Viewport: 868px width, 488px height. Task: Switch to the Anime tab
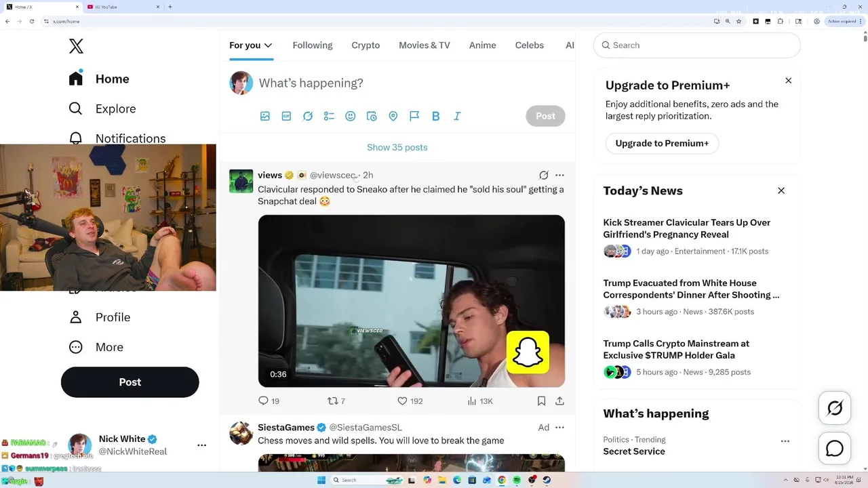pyautogui.click(x=483, y=45)
